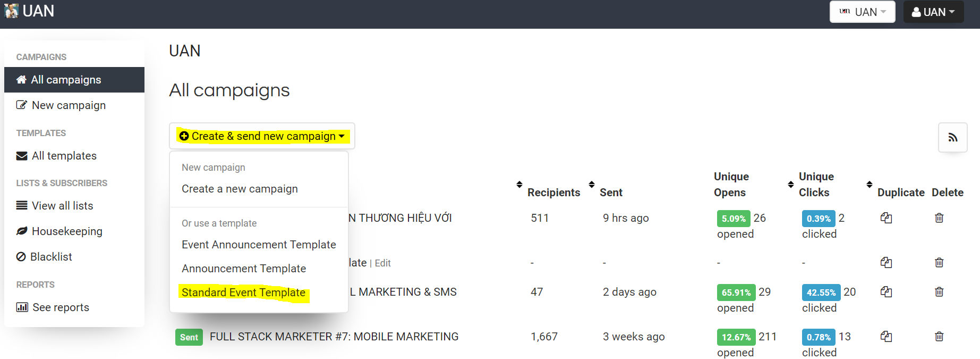The height and width of the screenshot is (359, 980).
Task: Choose Standard Event Template from the menu
Action: coord(243,293)
